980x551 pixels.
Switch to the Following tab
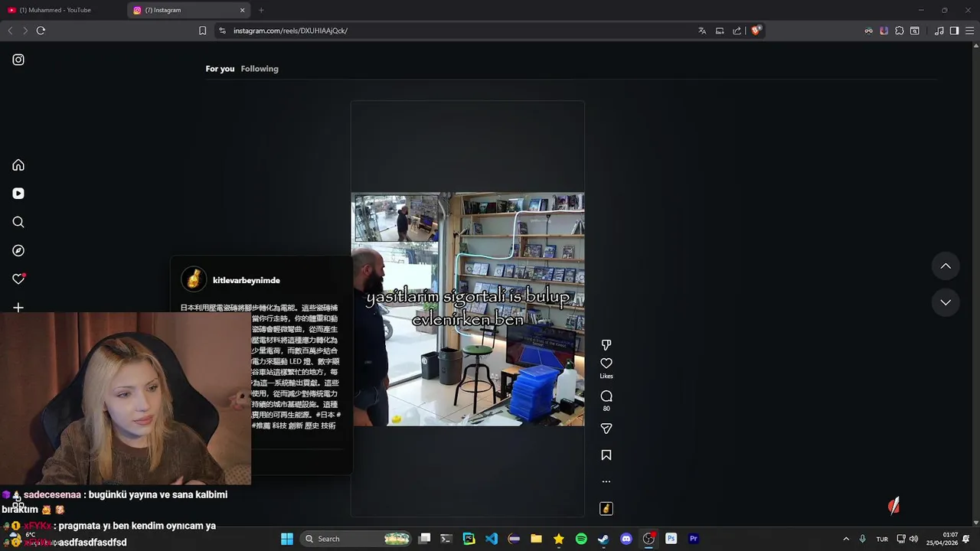pyautogui.click(x=260, y=69)
